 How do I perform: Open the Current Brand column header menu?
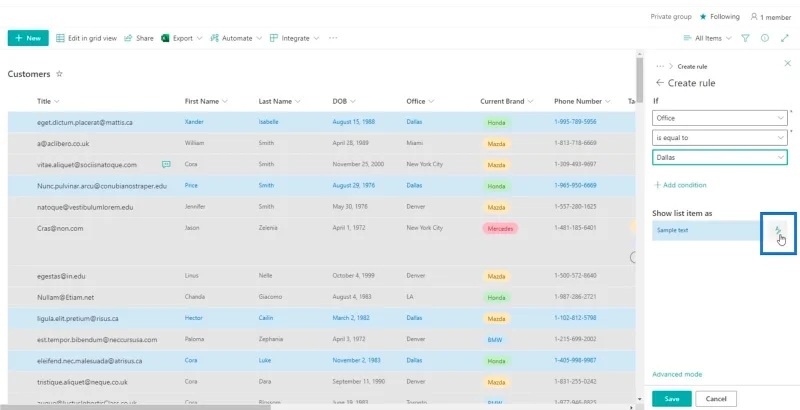pyautogui.click(x=507, y=101)
